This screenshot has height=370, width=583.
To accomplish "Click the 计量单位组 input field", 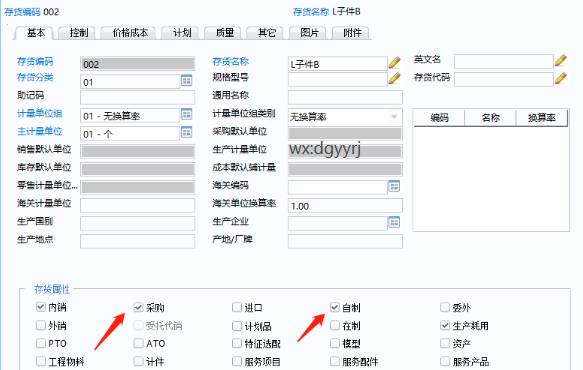I will coord(130,116).
